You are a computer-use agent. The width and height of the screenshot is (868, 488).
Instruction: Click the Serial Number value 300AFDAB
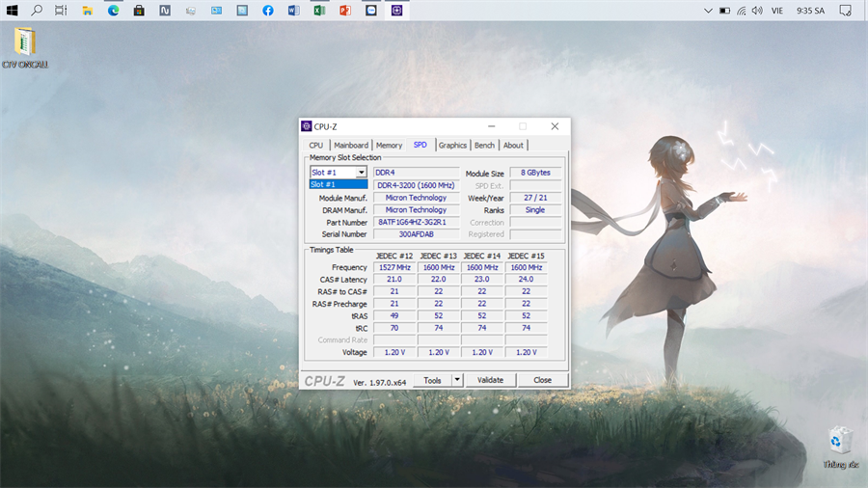click(417, 234)
